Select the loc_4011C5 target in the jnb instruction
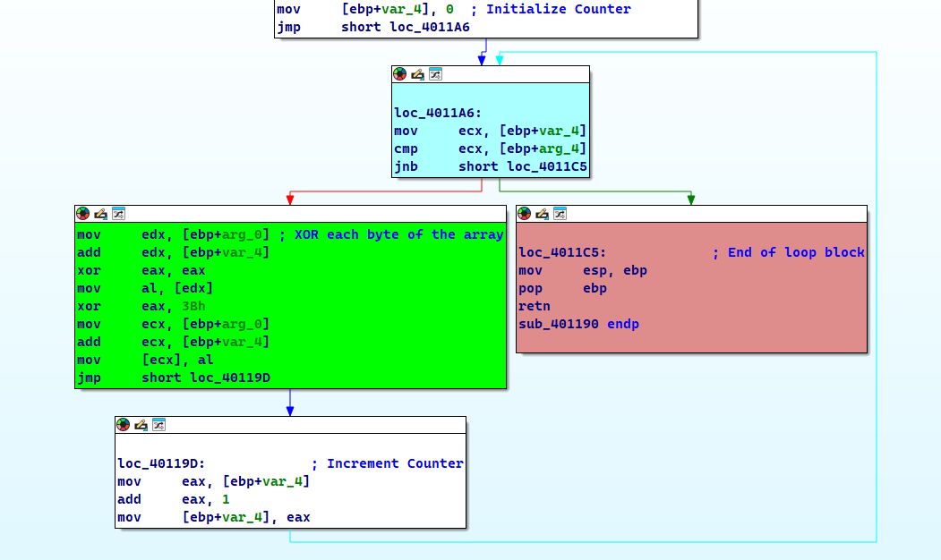 (x=546, y=166)
